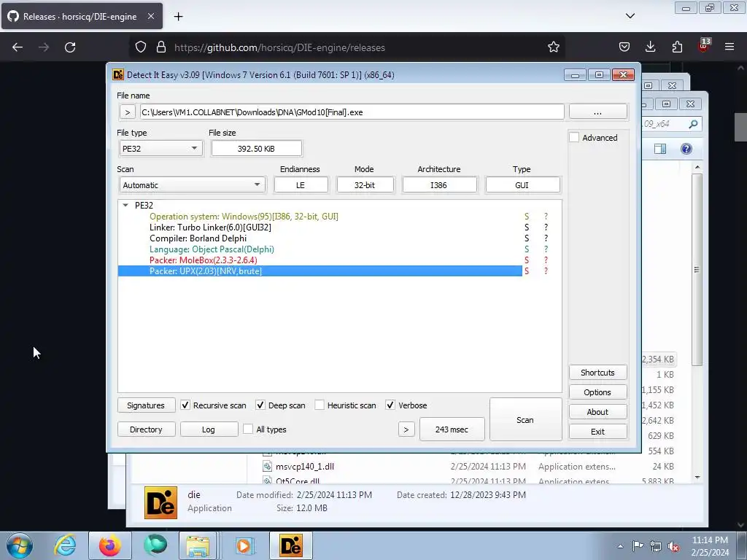The width and height of the screenshot is (747, 560).
Task: Click the Detect It Easy title icon
Action: point(118,75)
